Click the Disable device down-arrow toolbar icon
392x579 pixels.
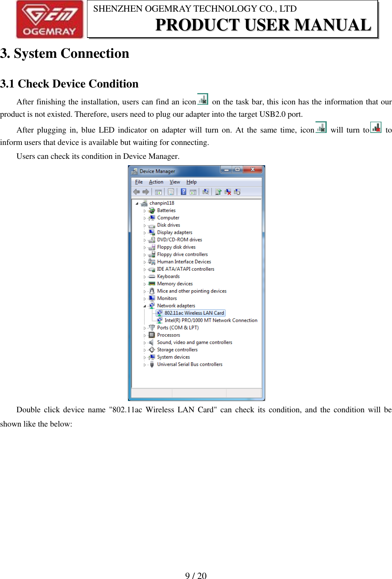237,192
